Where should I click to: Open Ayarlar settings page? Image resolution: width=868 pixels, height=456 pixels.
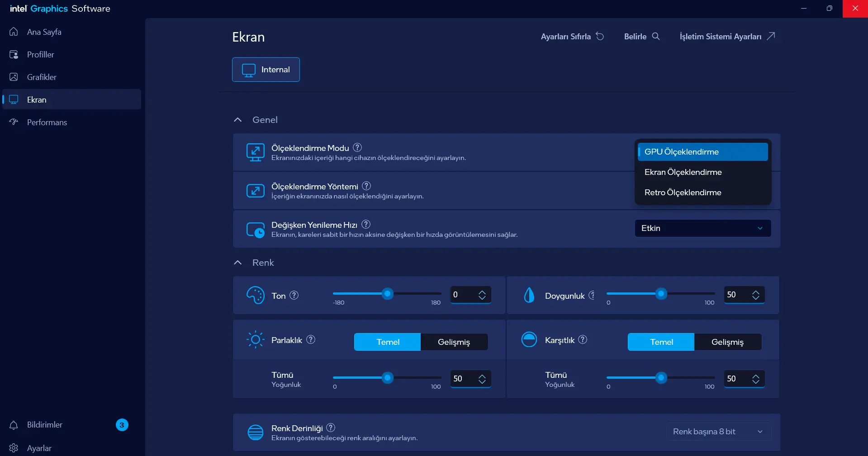point(72,448)
